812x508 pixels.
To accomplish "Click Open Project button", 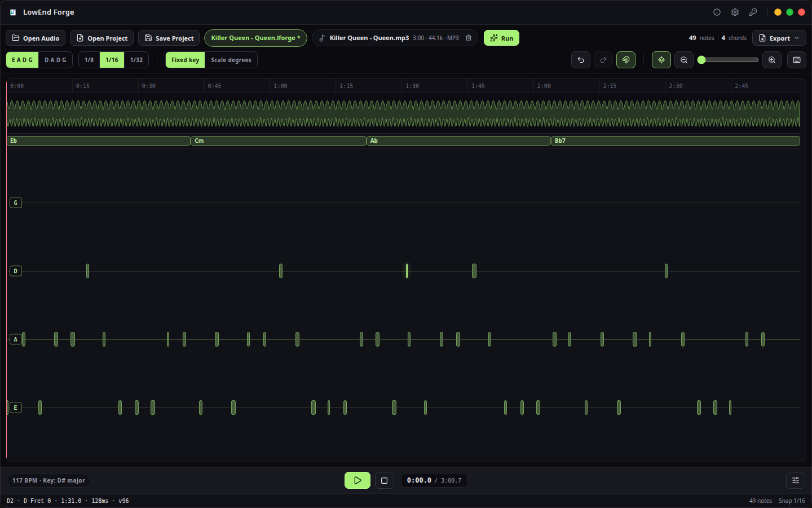I will [101, 38].
